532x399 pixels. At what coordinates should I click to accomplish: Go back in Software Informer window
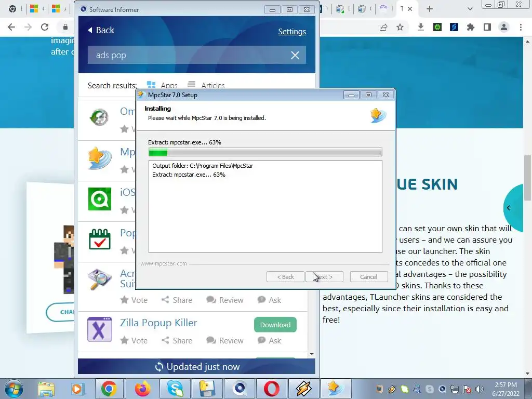click(x=101, y=30)
